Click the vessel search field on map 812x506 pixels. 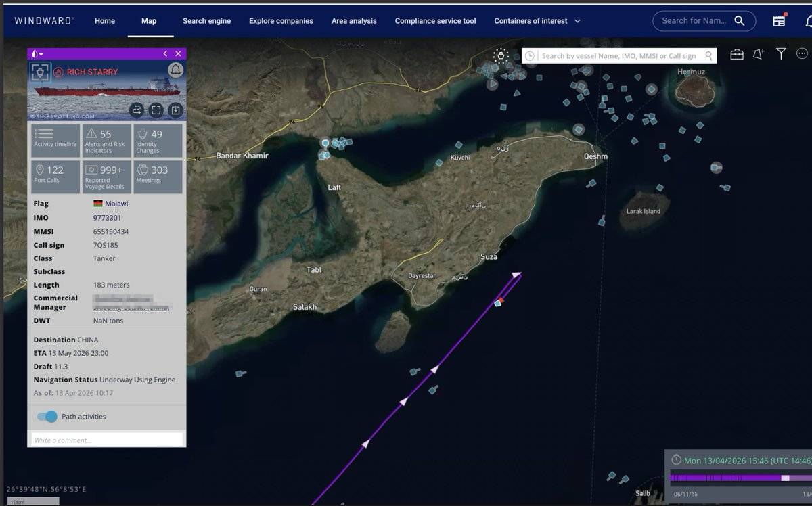click(x=618, y=56)
